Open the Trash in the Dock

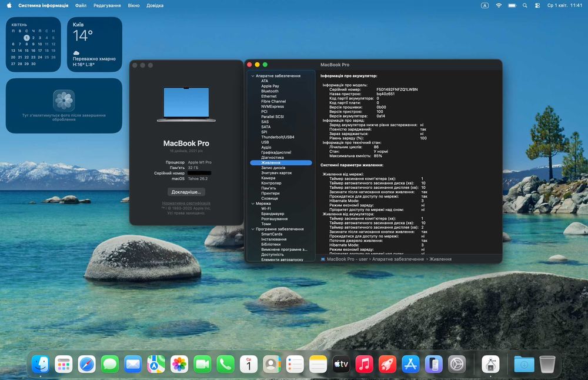(x=547, y=364)
